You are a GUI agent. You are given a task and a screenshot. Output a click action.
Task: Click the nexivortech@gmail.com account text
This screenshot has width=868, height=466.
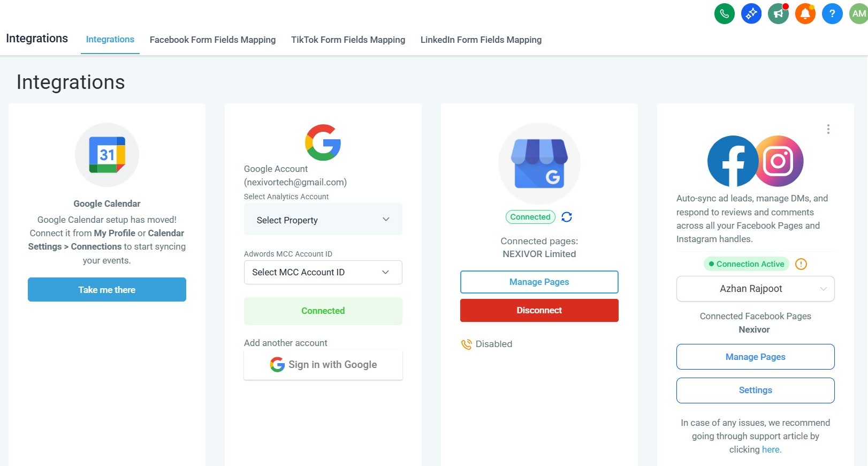295,182
